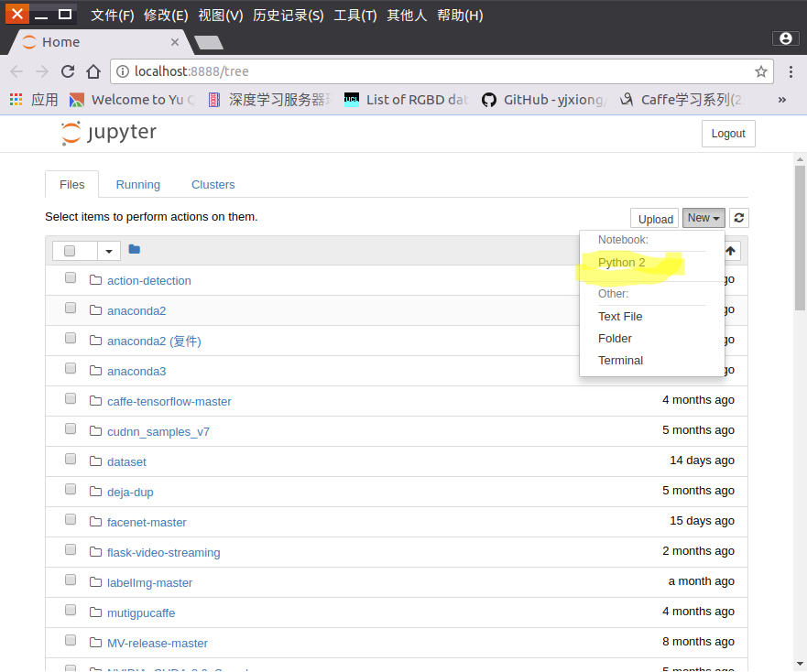Tick the select-all checkbox in the header
Image resolution: width=807 pixels, height=672 pixels.
tap(70, 251)
